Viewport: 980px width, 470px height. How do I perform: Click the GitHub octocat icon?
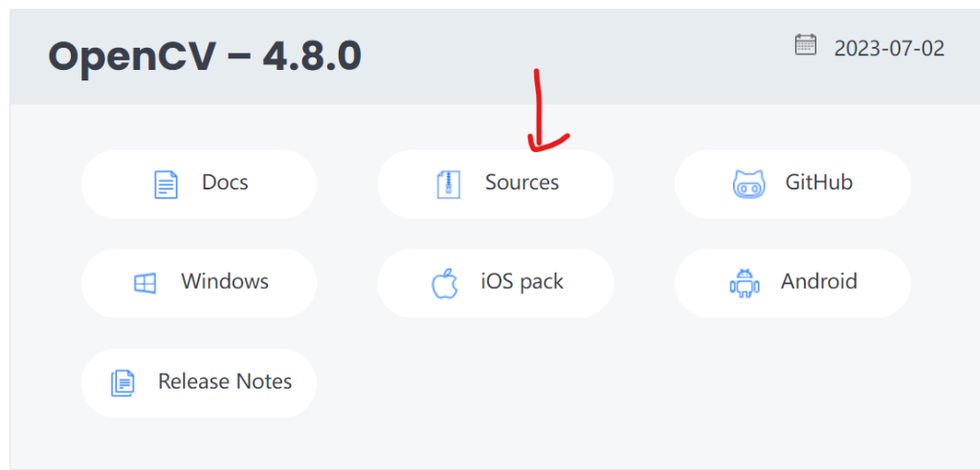(748, 184)
